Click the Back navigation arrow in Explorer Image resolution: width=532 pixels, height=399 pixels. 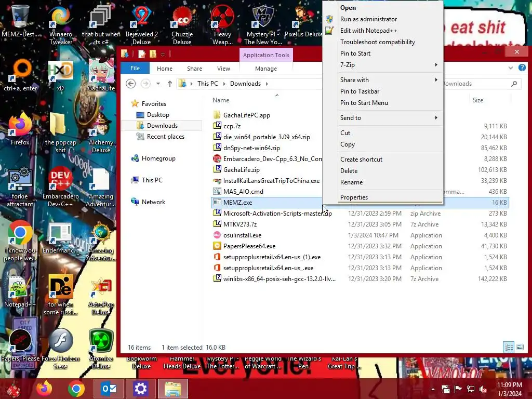[130, 84]
